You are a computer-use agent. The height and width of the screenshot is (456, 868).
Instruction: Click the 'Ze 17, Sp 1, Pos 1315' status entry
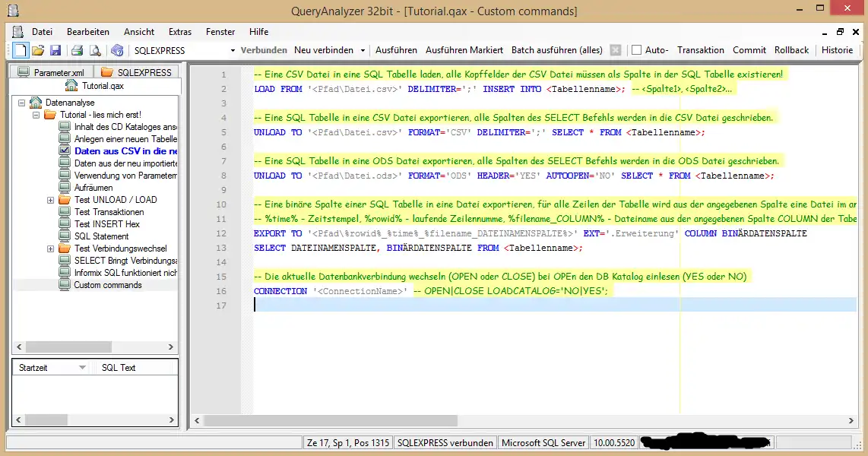tap(348, 443)
